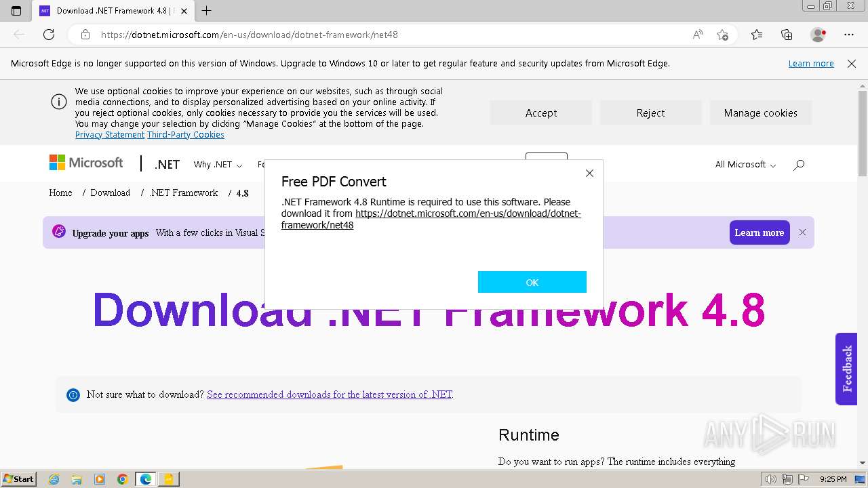This screenshot has height=488, width=868.
Task: Open the media player taskbar icon
Action: [100, 479]
